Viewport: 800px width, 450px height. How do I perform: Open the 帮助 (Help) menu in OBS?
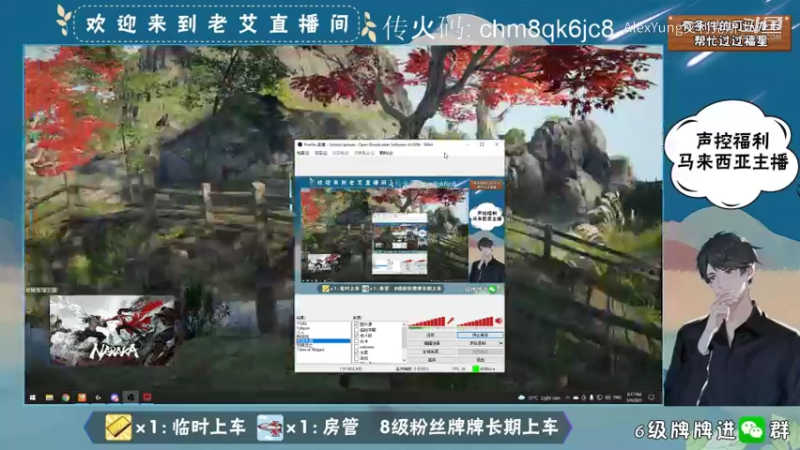(x=386, y=153)
